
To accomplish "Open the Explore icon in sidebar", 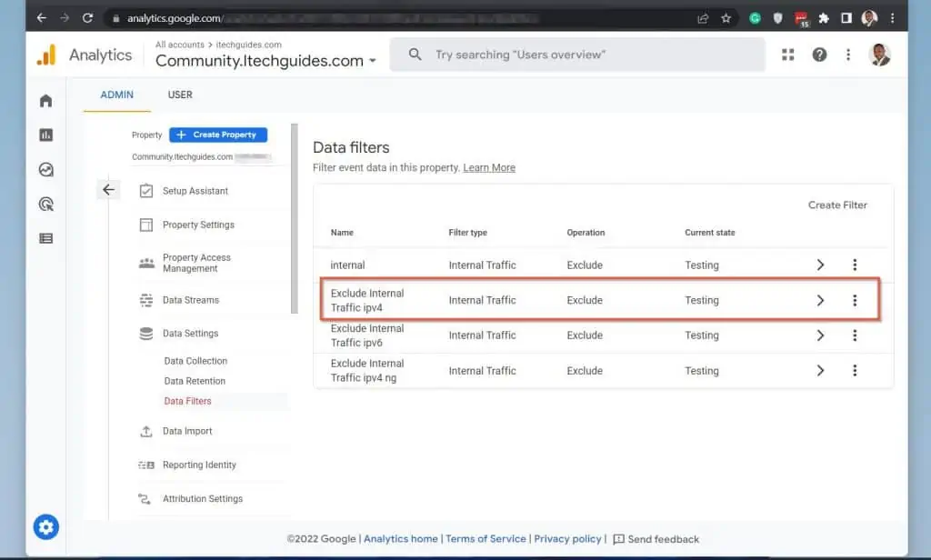I will click(46, 170).
